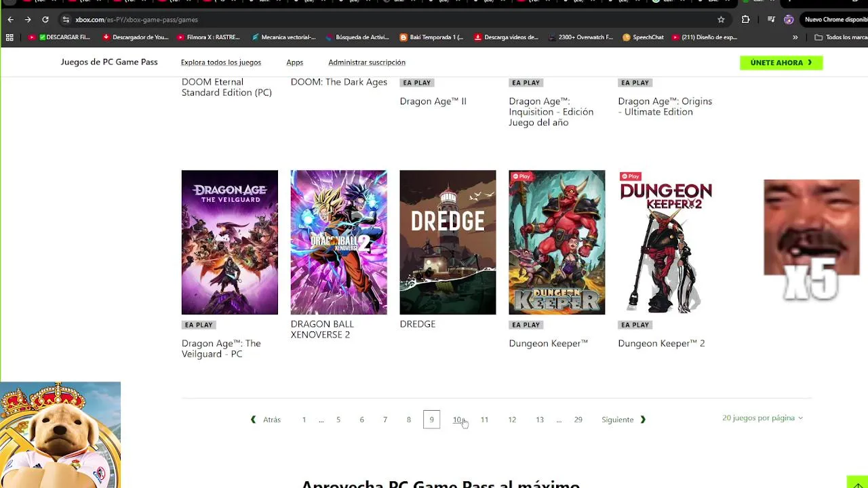Go to pagination page 5
This screenshot has height=488, width=868.
tap(338, 420)
